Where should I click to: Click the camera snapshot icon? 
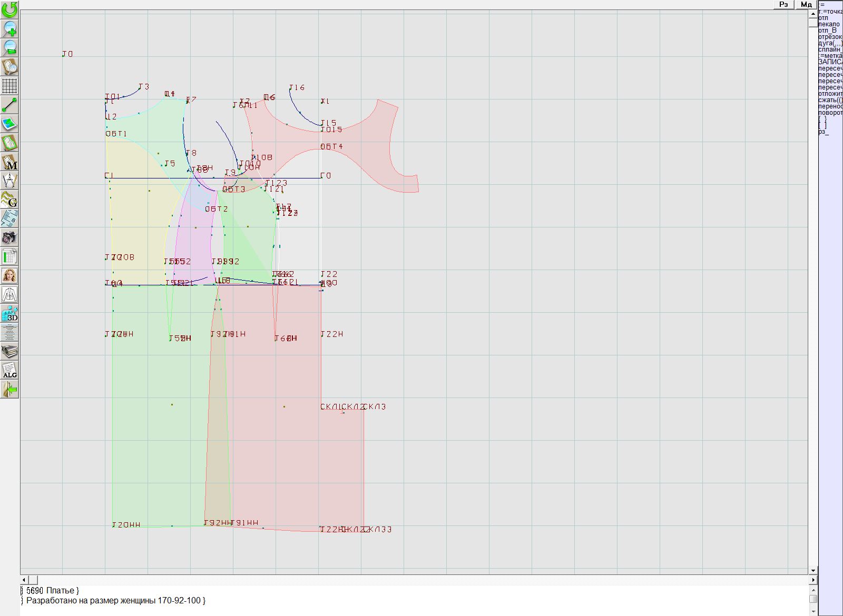[9, 237]
